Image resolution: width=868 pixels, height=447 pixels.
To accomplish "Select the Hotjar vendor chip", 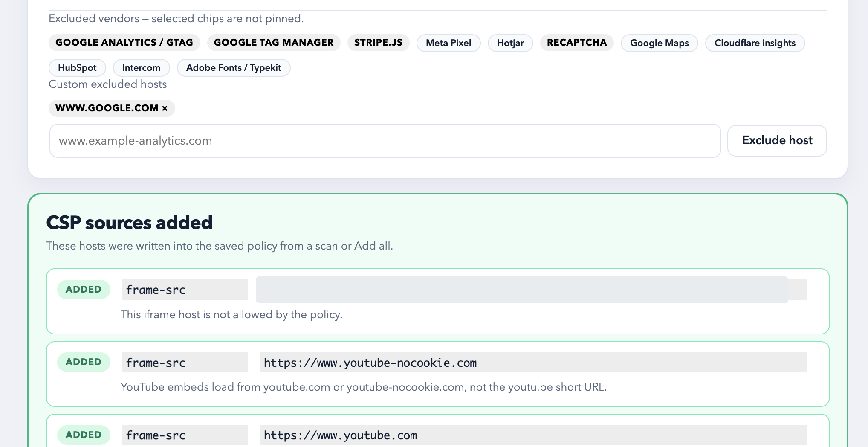I will (510, 43).
